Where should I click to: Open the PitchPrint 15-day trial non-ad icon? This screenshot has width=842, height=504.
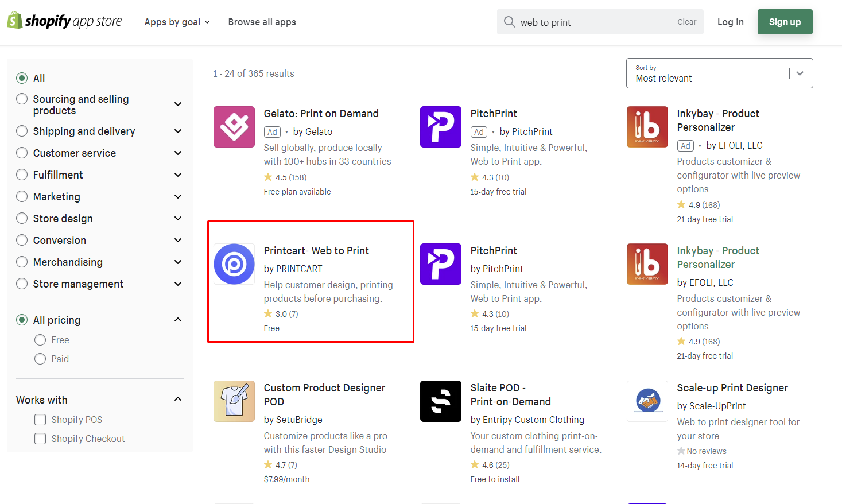point(441,264)
